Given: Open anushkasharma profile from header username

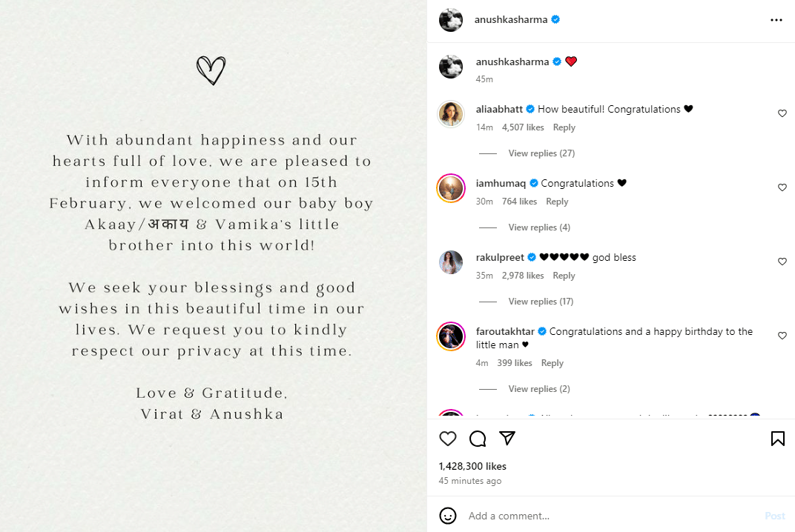Looking at the screenshot, I should point(510,20).
